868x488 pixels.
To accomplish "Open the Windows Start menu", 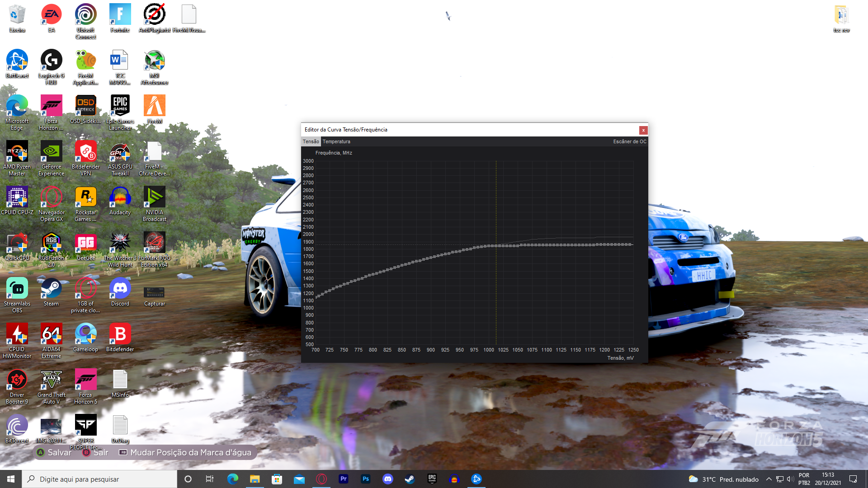I will click(11, 479).
